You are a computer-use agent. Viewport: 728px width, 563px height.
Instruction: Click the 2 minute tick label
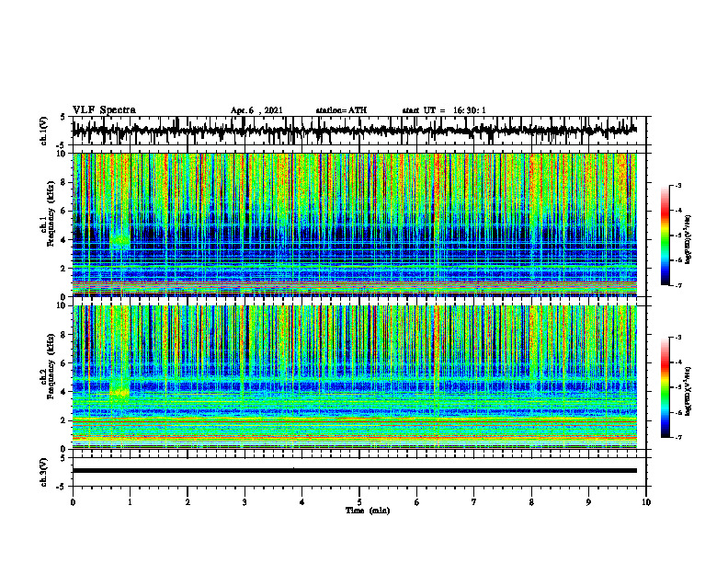(188, 502)
